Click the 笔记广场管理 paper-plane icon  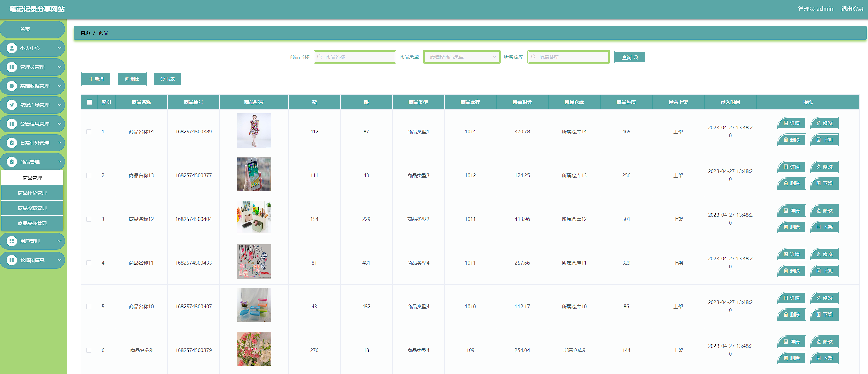[x=12, y=105]
